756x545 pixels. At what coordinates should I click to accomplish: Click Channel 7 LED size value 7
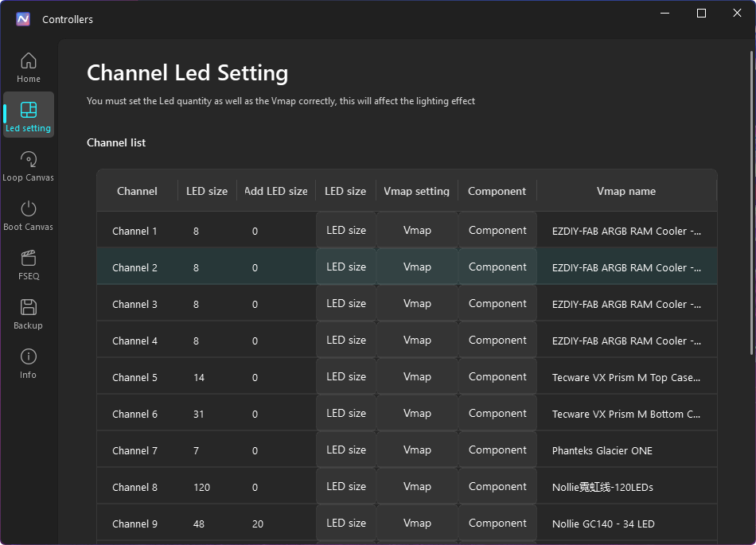197,451
